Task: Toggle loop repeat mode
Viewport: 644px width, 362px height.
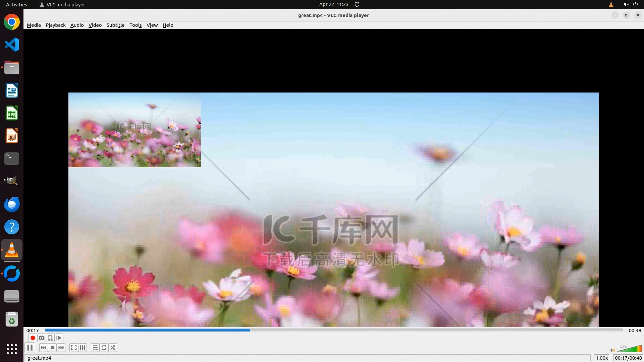Action: pyautogui.click(x=104, y=348)
